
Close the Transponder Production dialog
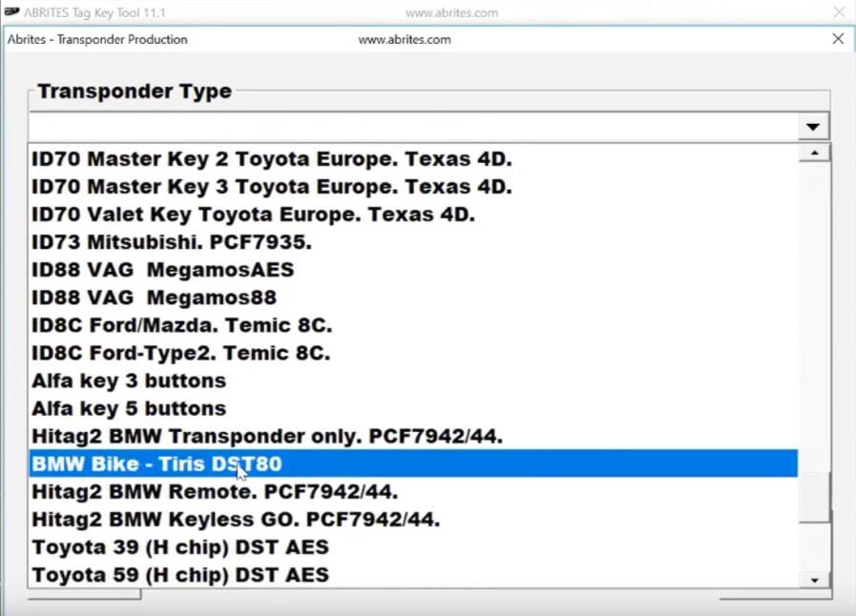838,39
